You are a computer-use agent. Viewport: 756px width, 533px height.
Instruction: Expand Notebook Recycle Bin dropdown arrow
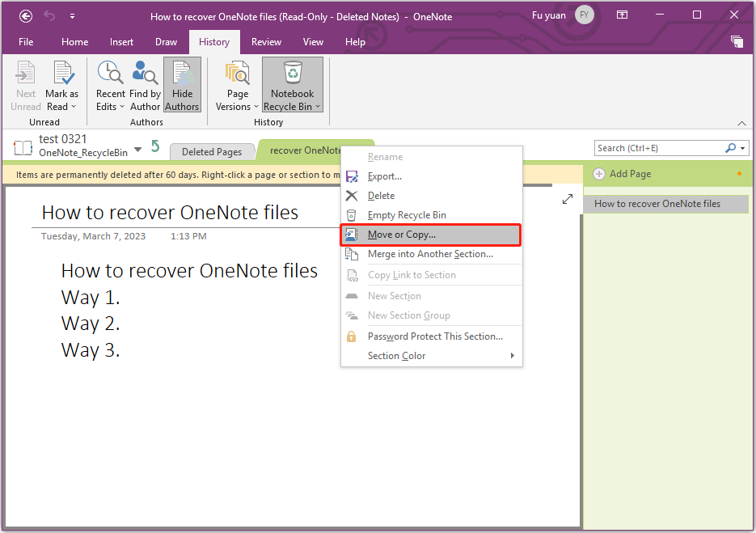coord(318,107)
